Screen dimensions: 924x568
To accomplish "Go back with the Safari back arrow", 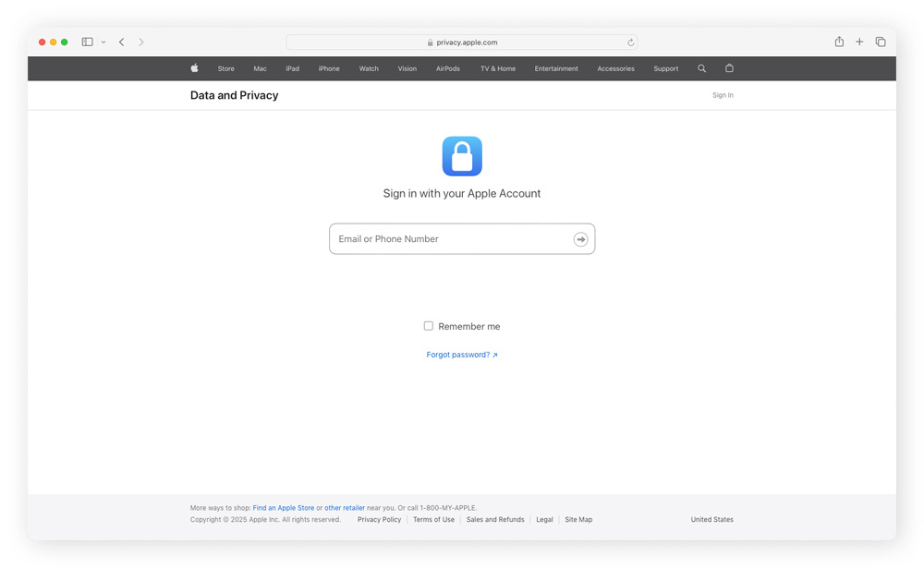I will pyautogui.click(x=121, y=42).
